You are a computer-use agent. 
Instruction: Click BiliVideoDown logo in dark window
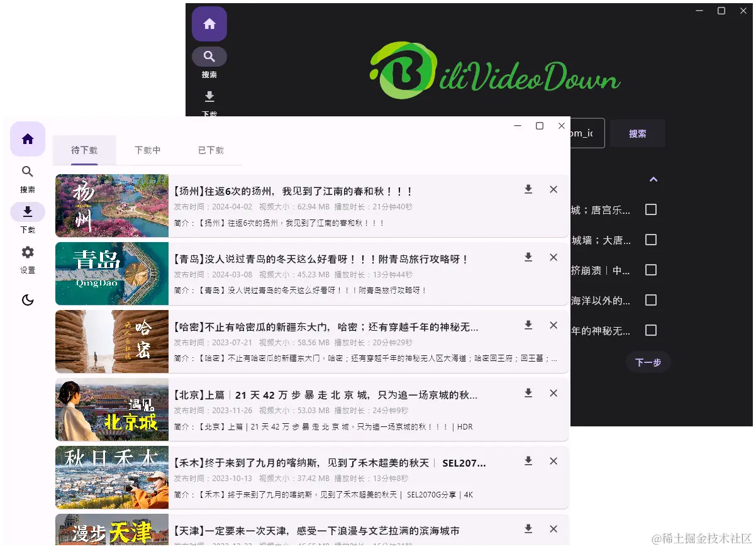coord(495,71)
